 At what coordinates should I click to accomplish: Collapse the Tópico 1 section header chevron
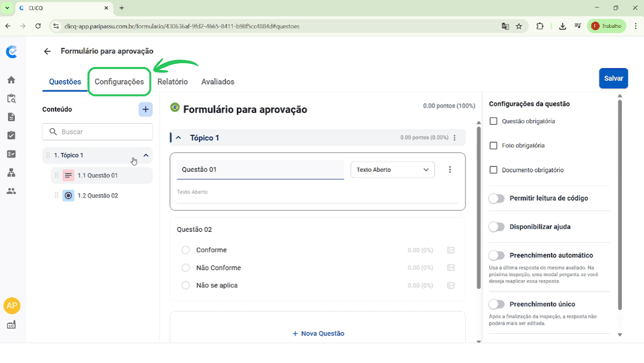pyautogui.click(x=179, y=138)
